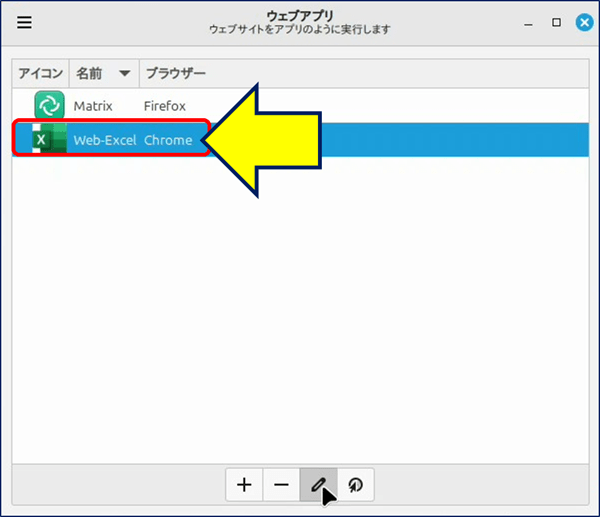The image size is (600, 517).
Task: Edit the selected web app with pencil button
Action: 318,485
